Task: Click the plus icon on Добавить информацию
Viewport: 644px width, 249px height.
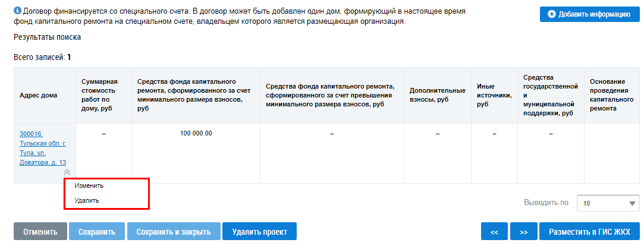Action: click(552, 14)
